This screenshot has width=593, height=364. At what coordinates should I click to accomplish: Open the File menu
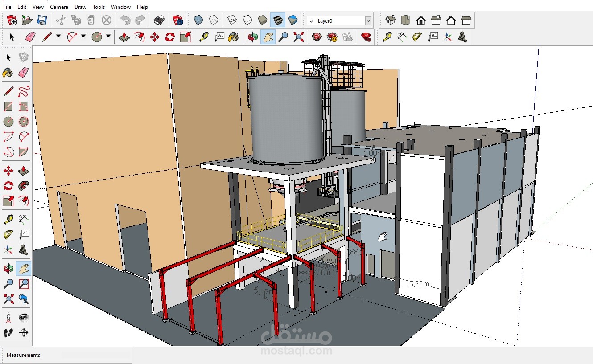(7, 7)
